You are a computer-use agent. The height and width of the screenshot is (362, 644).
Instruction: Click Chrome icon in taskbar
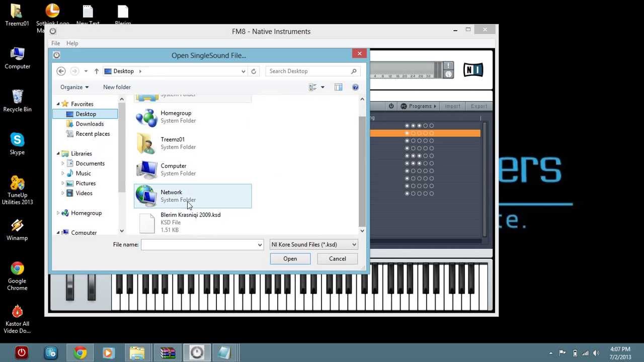(x=80, y=353)
